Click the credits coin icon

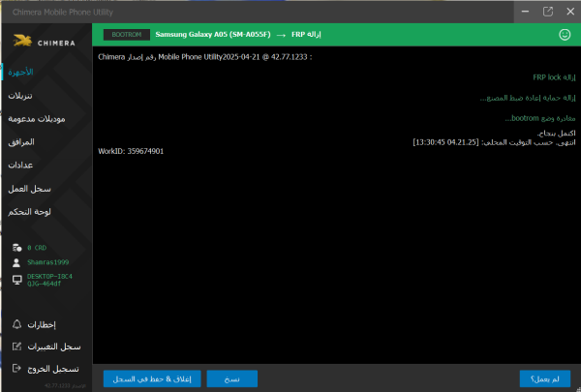[x=16, y=248]
